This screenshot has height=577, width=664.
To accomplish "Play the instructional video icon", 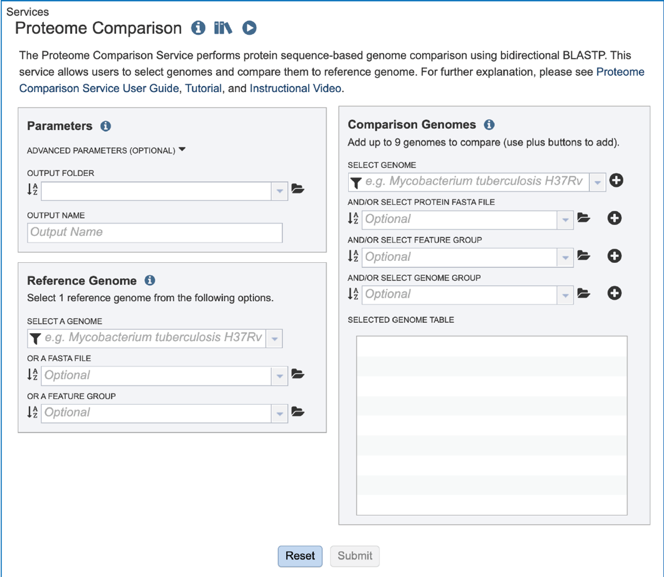I will (249, 28).
